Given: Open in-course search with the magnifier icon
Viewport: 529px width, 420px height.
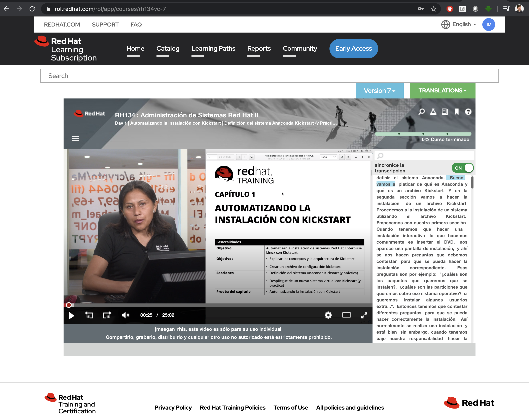Looking at the screenshot, I should coord(422,112).
